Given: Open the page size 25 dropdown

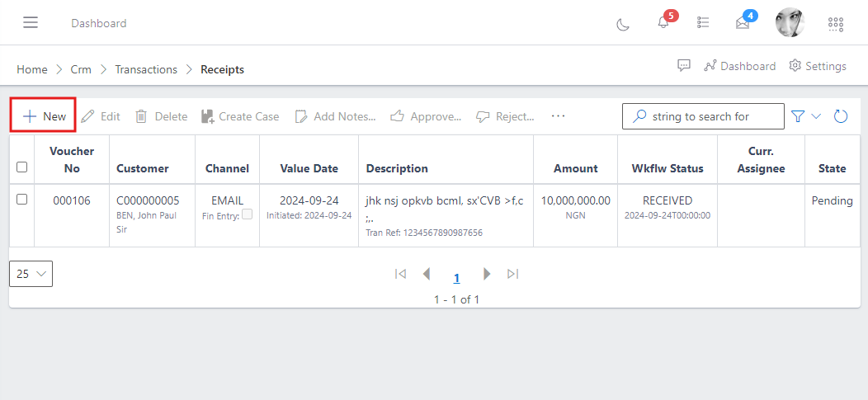Looking at the screenshot, I should (x=31, y=274).
